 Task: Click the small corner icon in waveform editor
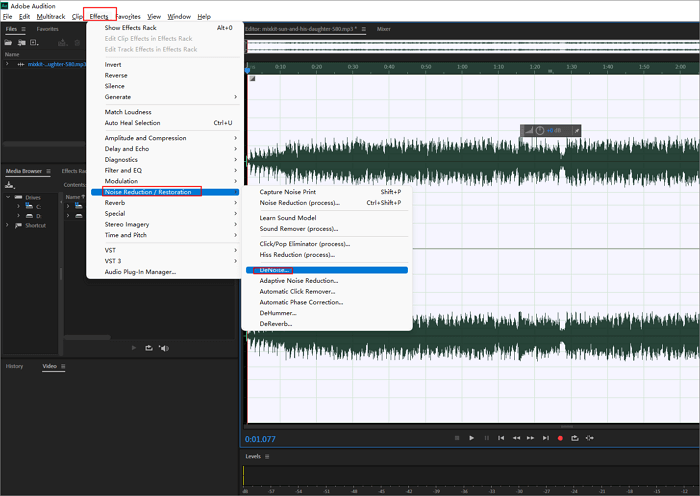pyautogui.click(x=252, y=79)
